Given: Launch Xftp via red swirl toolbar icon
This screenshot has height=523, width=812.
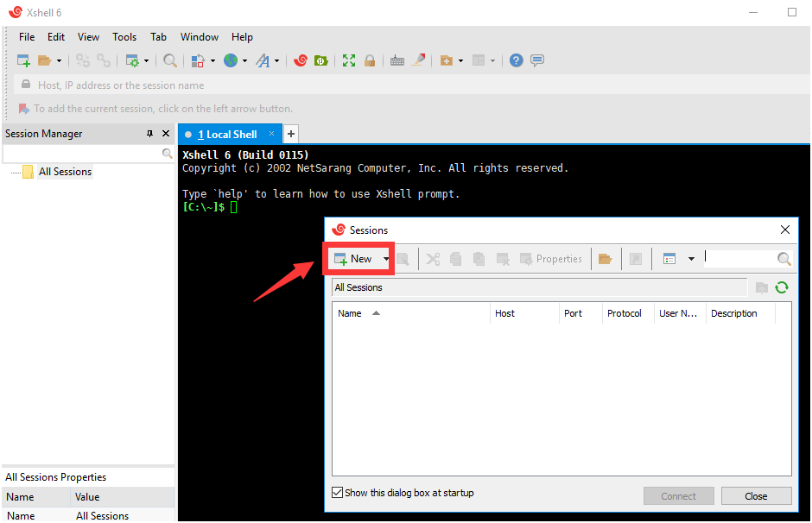Looking at the screenshot, I should pyautogui.click(x=301, y=60).
